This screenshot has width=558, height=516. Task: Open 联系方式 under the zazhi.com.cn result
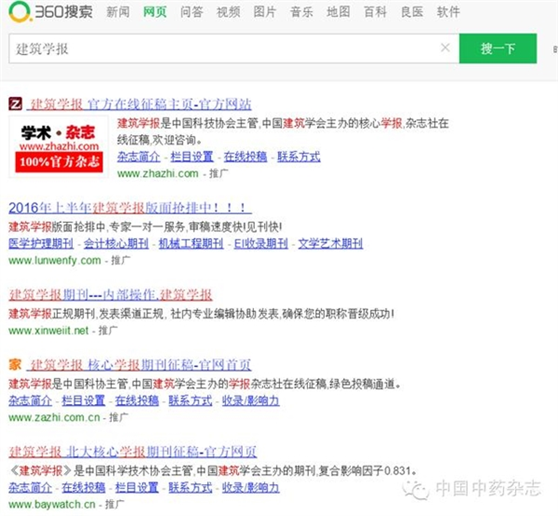(x=190, y=400)
